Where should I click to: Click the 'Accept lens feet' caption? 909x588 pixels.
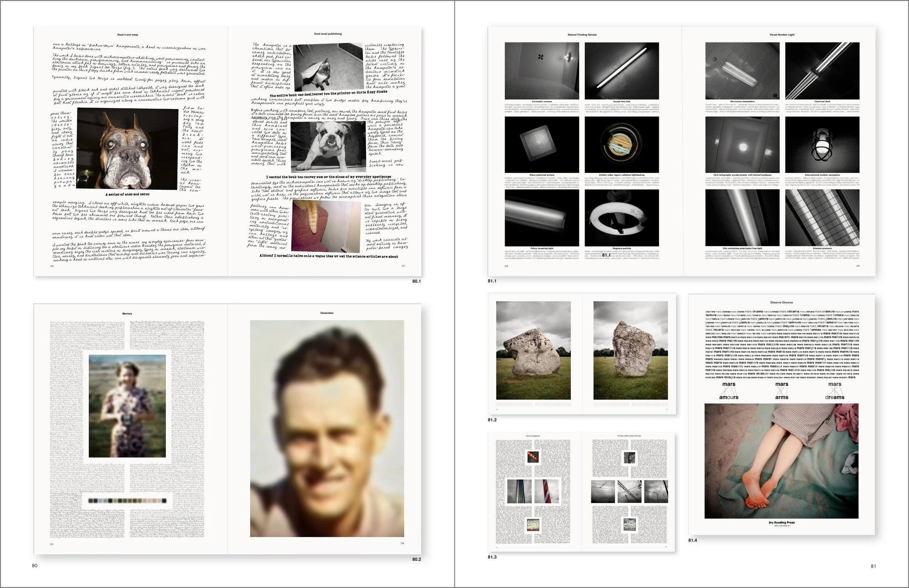pos(621,101)
